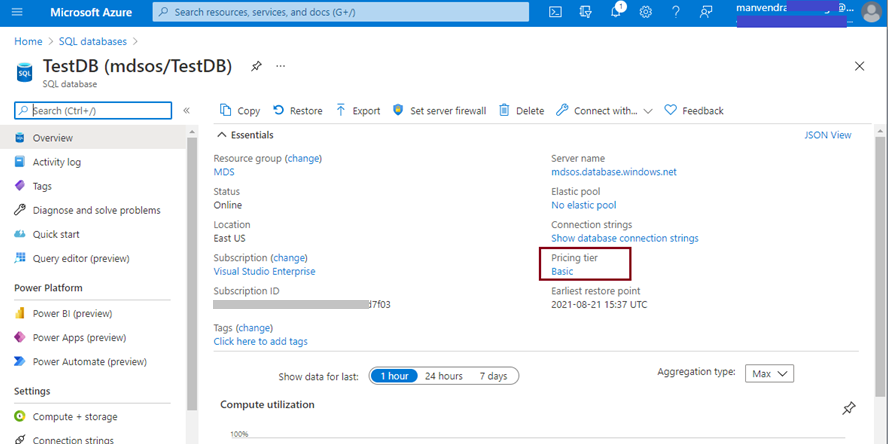Open the Activity log menu item
The image size is (888, 444).
57,162
